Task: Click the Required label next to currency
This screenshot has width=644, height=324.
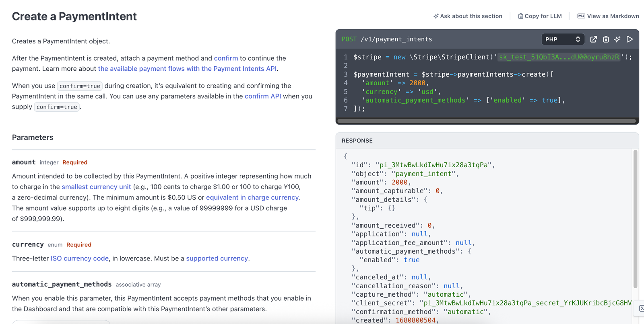Action: (x=79, y=245)
